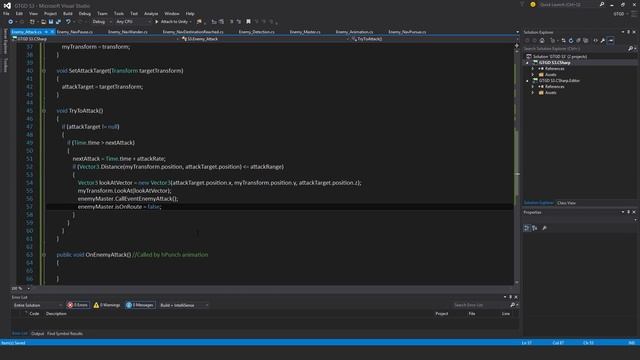Viewport: 640px width, 360px height.
Task: Toggle the 0 Messages filter button
Action: click(140, 305)
